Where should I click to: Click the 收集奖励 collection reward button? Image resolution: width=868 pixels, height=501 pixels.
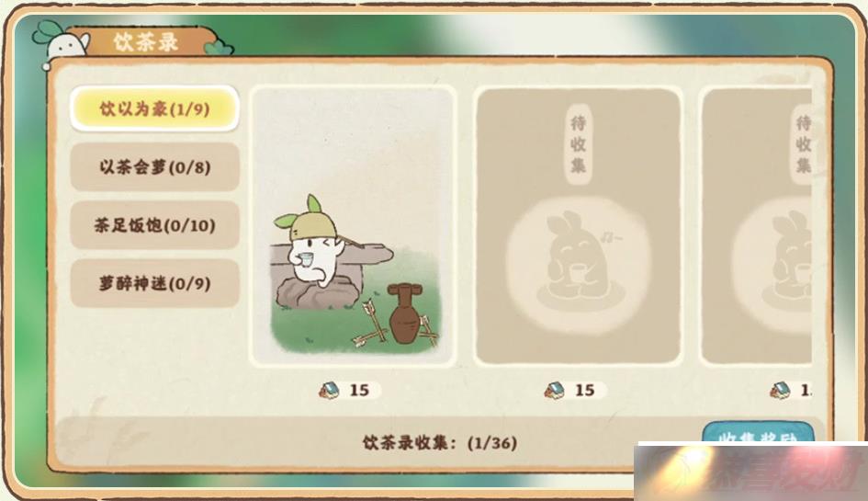pos(758,433)
